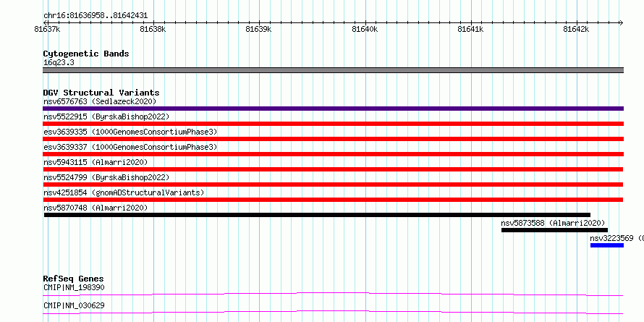Screen dimensions: 644x322
Task: Select the Cytogenetic Bands track title
Action: pyautogui.click(x=86, y=54)
